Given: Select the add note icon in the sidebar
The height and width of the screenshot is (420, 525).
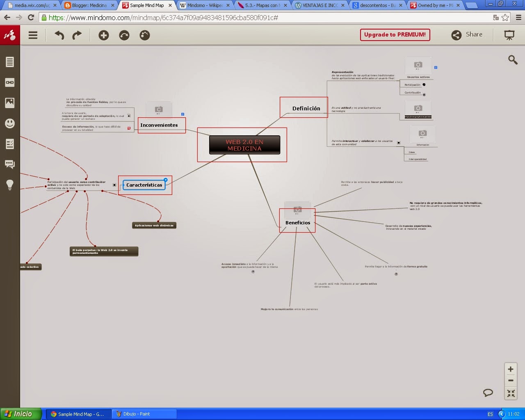Looking at the screenshot, I should tap(10, 62).
